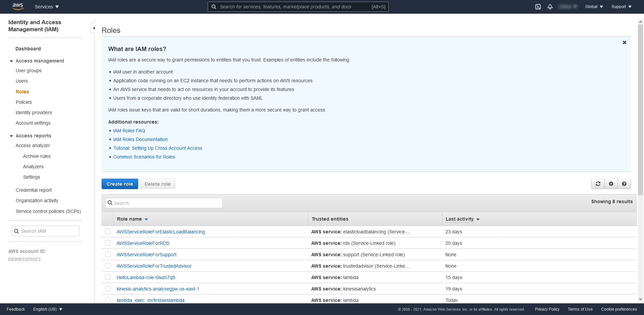Viewport: 644px width, 315px height.
Task: Select AWSServiceRoleForRDS checkbox
Action: (x=108, y=243)
